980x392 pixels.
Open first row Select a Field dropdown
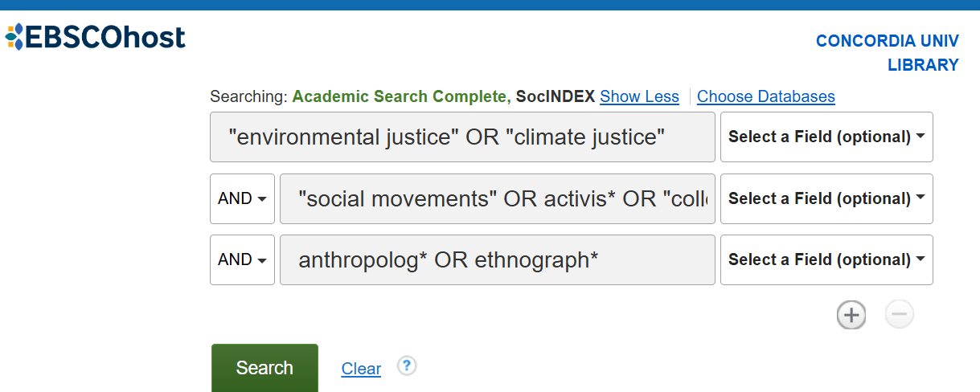coord(826,137)
